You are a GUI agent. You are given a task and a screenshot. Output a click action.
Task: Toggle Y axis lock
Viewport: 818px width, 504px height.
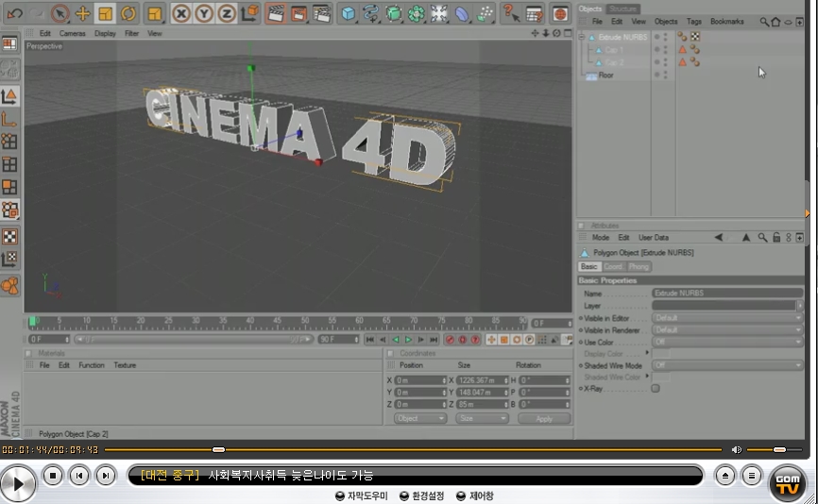204,13
